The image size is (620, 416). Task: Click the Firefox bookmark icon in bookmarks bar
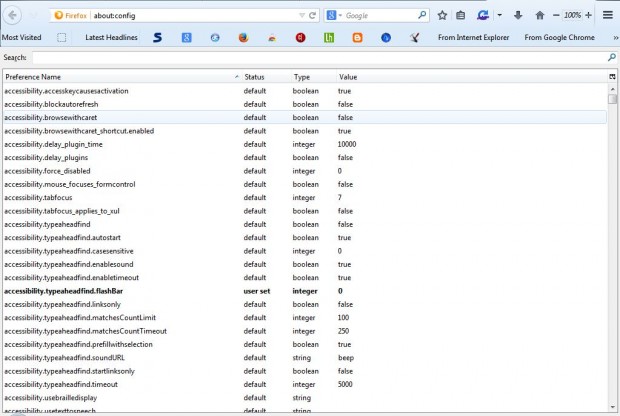pyautogui.click(x=243, y=37)
